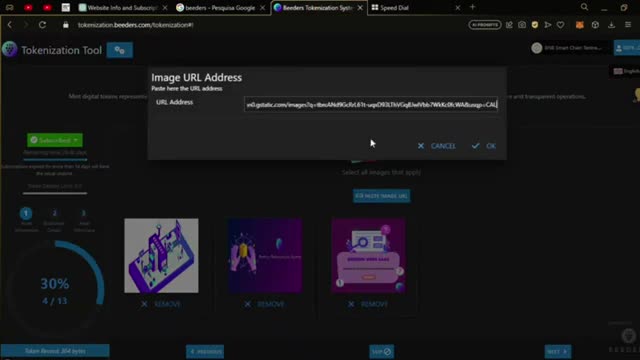This screenshot has width=640, height=360.
Task: Focus the URL Address input field
Action: (x=371, y=104)
